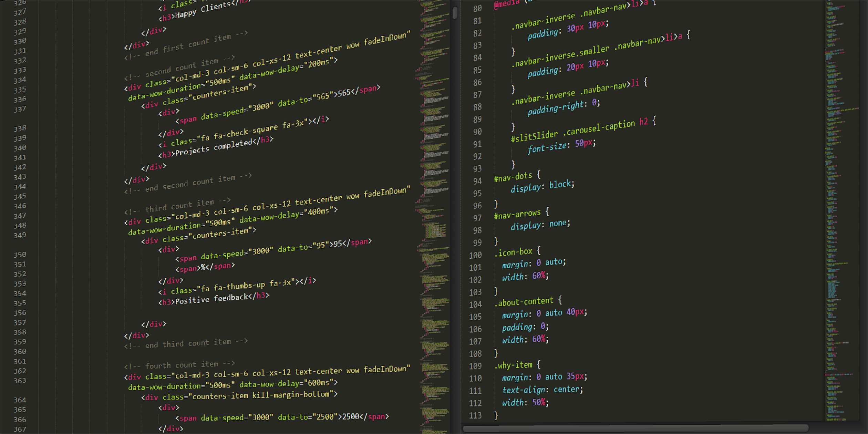Click the 'padding: 0;' line in .about-content

pyautogui.click(x=525, y=327)
